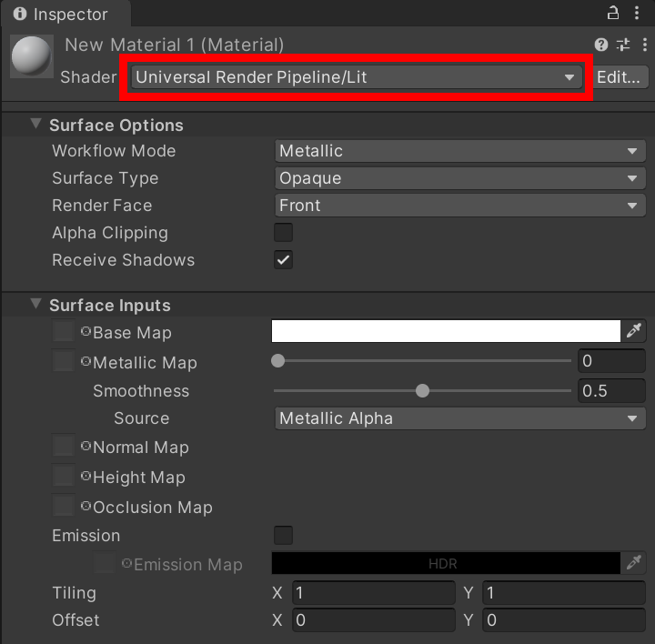Image resolution: width=655 pixels, height=644 pixels.
Task: Open the Shader dropdown Universal Render Pipeline/Lit
Action: click(358, 76)
